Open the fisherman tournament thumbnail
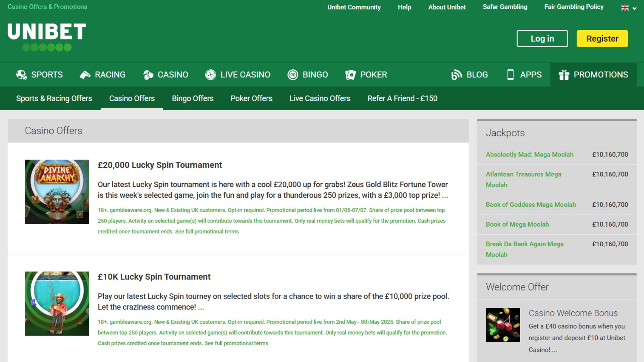 pos(57,304)
